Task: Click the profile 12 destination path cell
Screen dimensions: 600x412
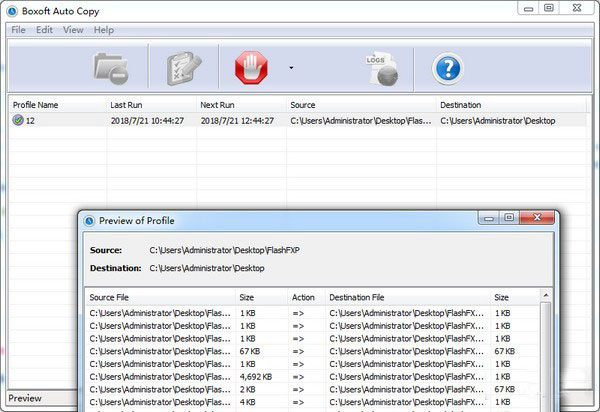Action: coord(498,121)
